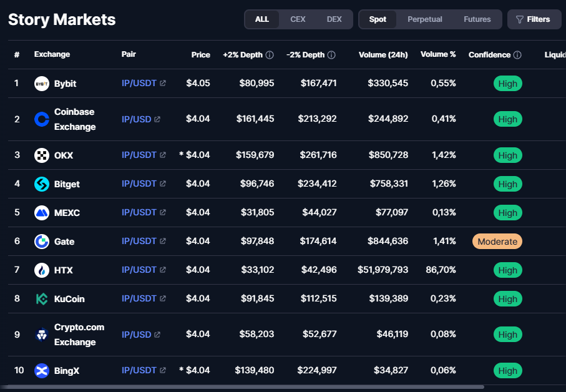Click the Bybit exchange logo
Screen dimensions: 566x392
(x=42, y=84)
